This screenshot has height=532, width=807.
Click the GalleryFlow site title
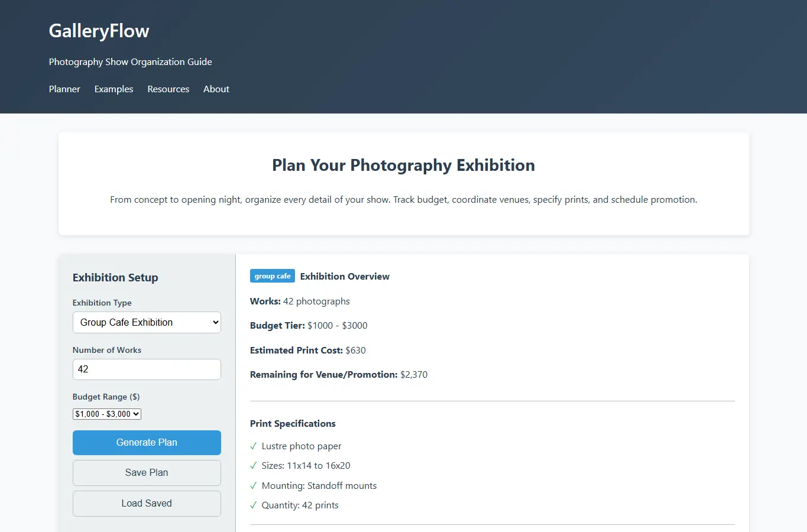(99, 31)
